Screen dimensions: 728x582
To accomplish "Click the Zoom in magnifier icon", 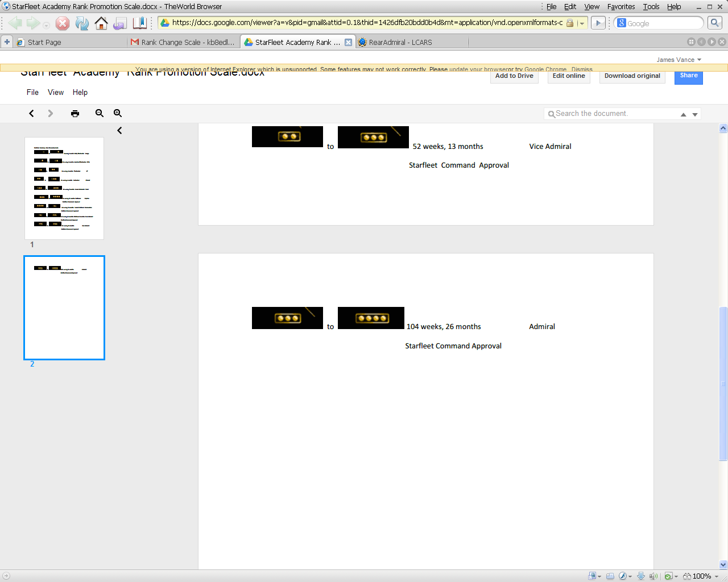I will coord(118,113).
